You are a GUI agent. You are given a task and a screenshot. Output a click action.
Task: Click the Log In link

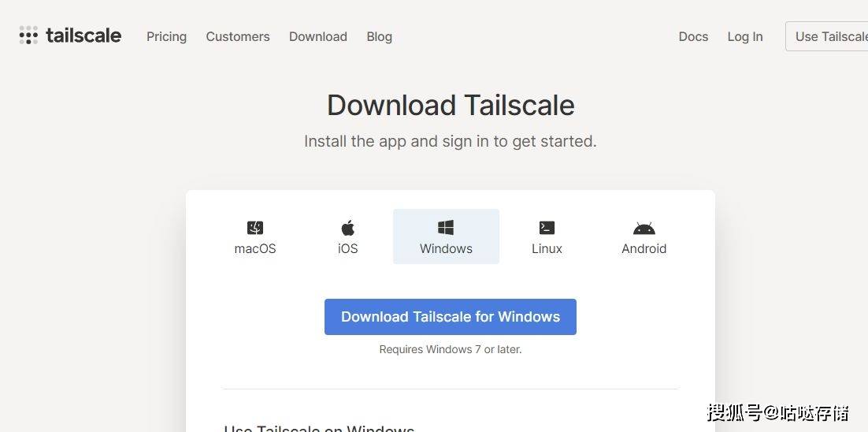745,36
